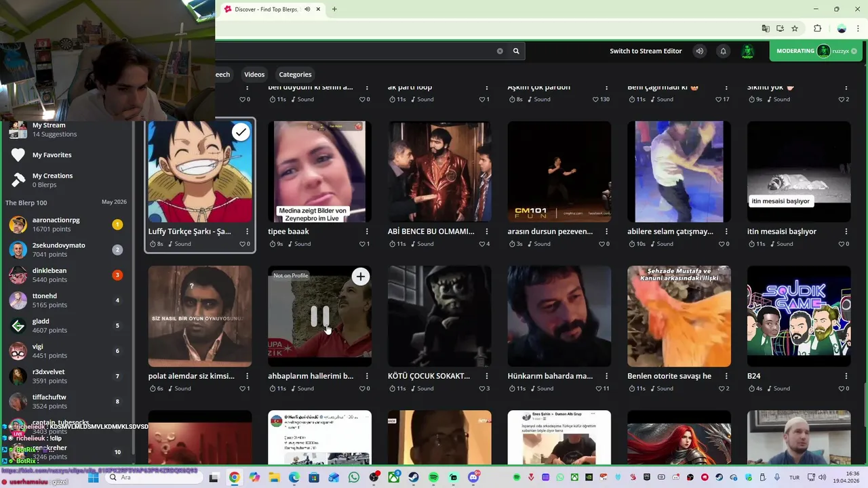Click the search magnifier icon
This screenshot has width=868, height=488.
[516, 51]
